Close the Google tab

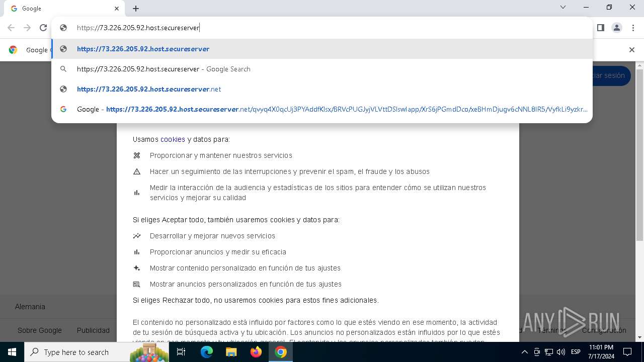(117, 9)
